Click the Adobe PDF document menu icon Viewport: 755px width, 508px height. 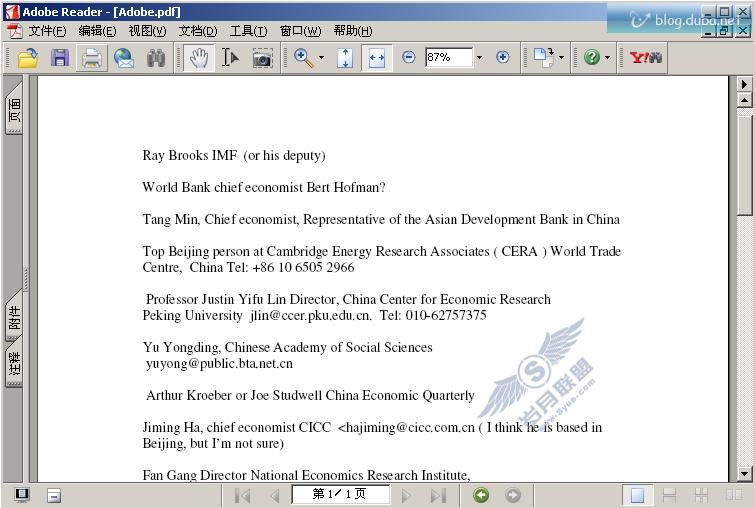click(x=14, y=31)
